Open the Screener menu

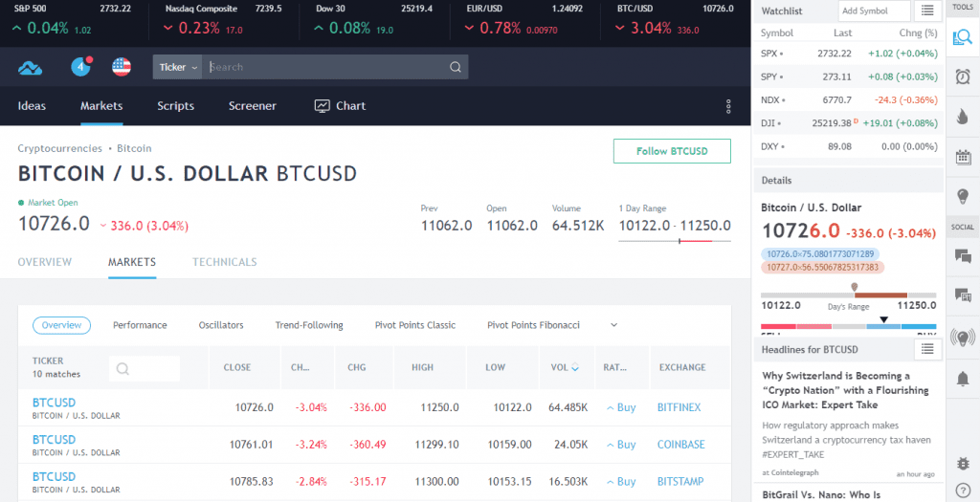tap(253, 105)
